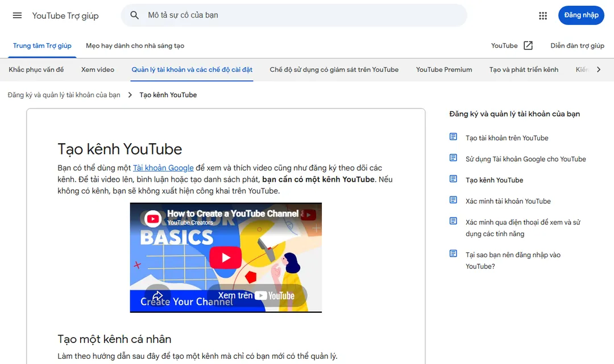The height and width of the screenshot is (364, 614).
Task: Select the Trung tâm Trợ giúp tab
Action: [x=42, y=46]
